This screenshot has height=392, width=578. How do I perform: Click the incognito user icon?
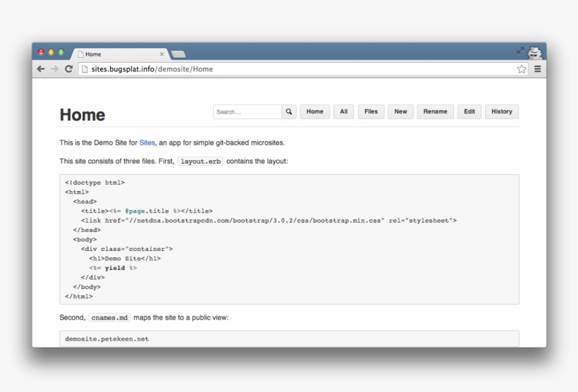pyautogui.click(x=534, y=53)
